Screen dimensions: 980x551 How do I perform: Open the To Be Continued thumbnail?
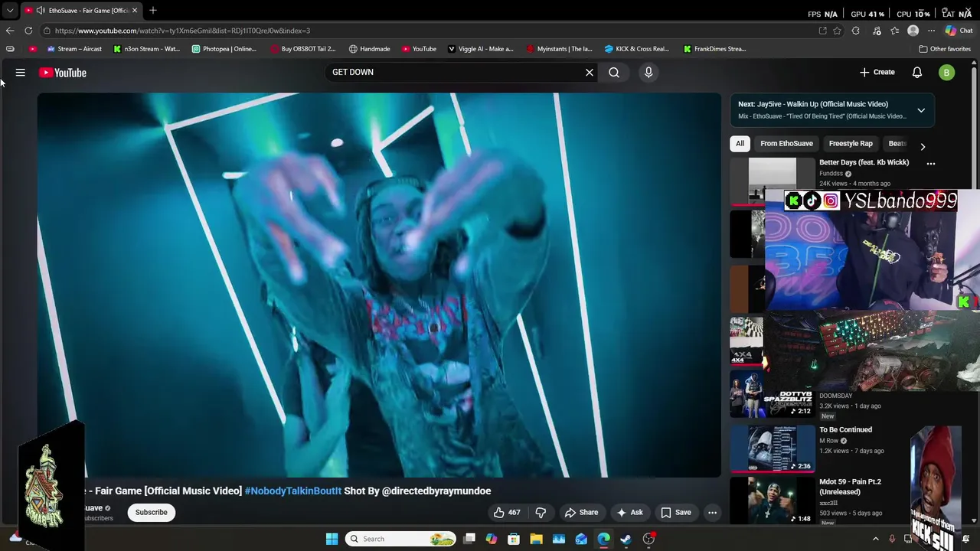click(x=773, y=448)
